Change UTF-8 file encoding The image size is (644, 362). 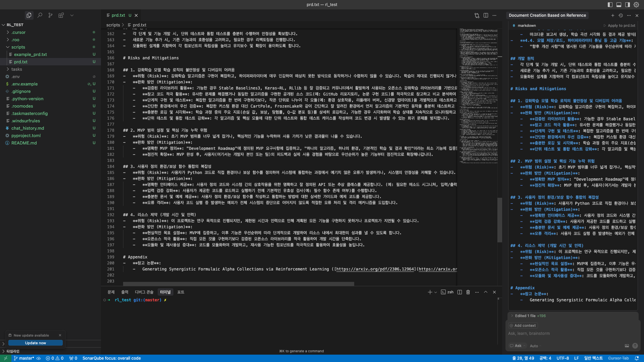click(x=563, y=358)
